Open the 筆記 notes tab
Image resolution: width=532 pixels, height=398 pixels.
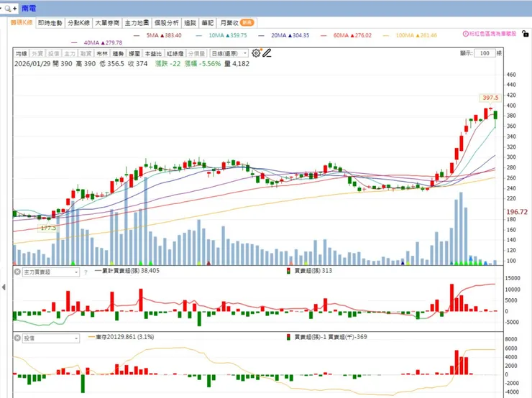[x=207, y=23]
